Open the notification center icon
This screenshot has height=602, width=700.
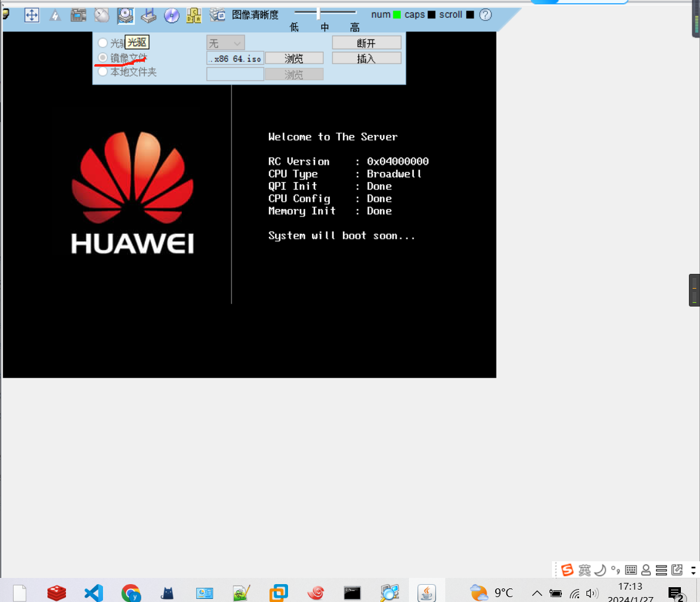tap(675, 593)
